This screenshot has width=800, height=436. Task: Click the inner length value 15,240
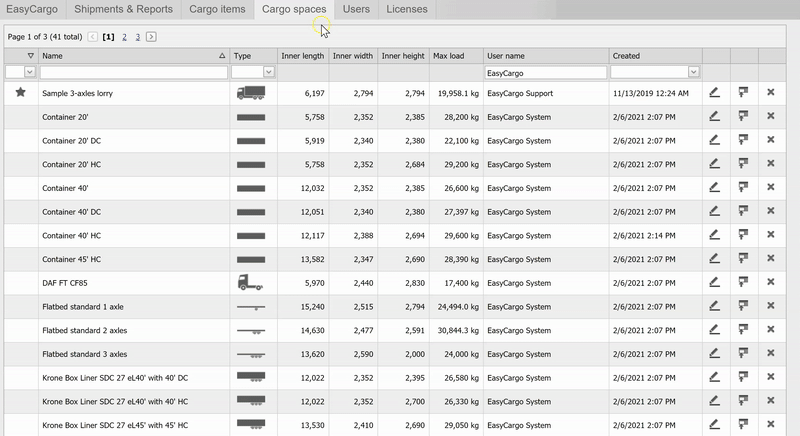click(x=312, y=306)
